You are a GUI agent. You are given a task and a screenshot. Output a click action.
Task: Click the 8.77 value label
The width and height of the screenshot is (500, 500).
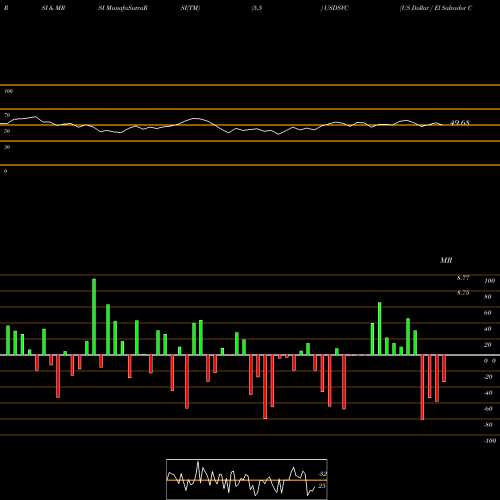click(463, 277)
